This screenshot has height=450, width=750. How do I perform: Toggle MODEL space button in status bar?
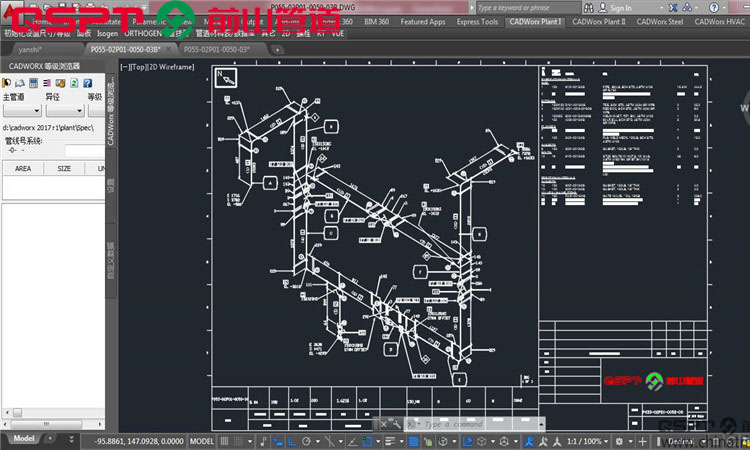[201, 441]
